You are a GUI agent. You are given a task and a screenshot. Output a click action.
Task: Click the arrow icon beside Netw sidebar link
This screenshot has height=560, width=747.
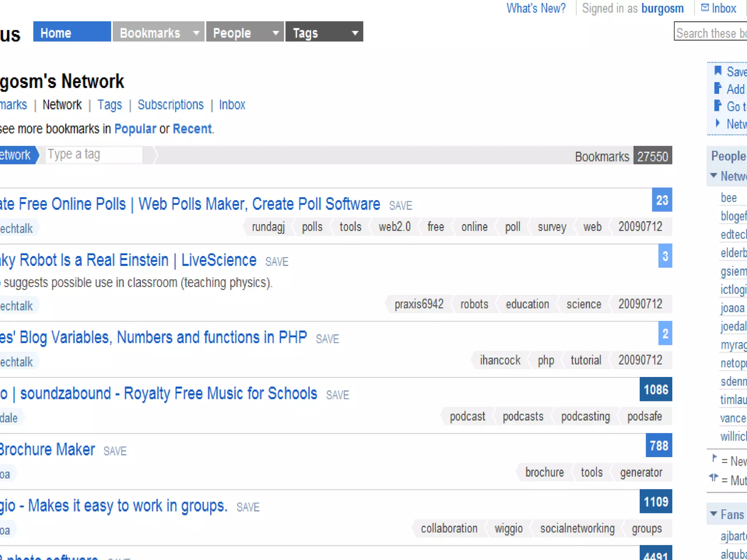coord(717,123)
